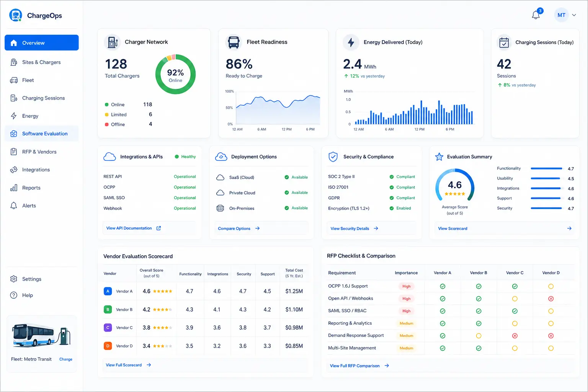Click the Energy Delivered lightning icon
The image size is (588, 392).
351,42
